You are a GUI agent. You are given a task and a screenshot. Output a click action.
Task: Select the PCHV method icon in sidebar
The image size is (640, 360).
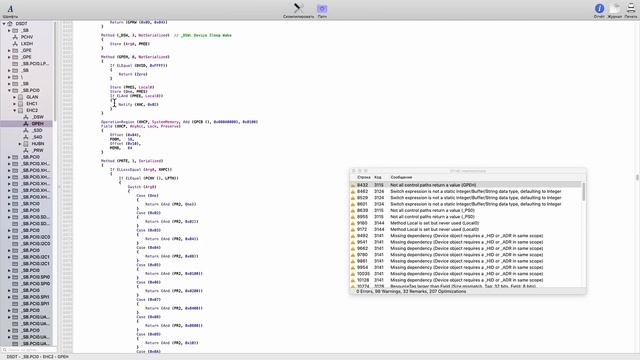pyautogui.click(x=15, y=37)
